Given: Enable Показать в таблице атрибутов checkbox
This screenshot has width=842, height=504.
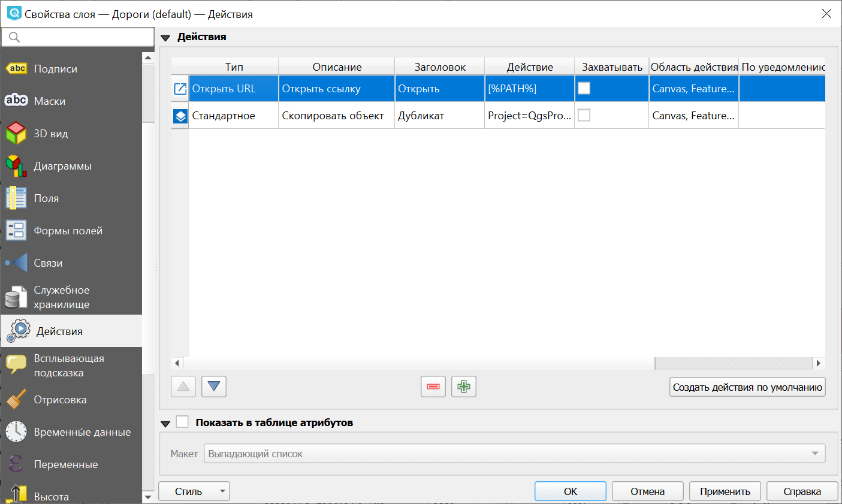Looking at the screenshot, I should pyautogui.click(x=182, y=422).
